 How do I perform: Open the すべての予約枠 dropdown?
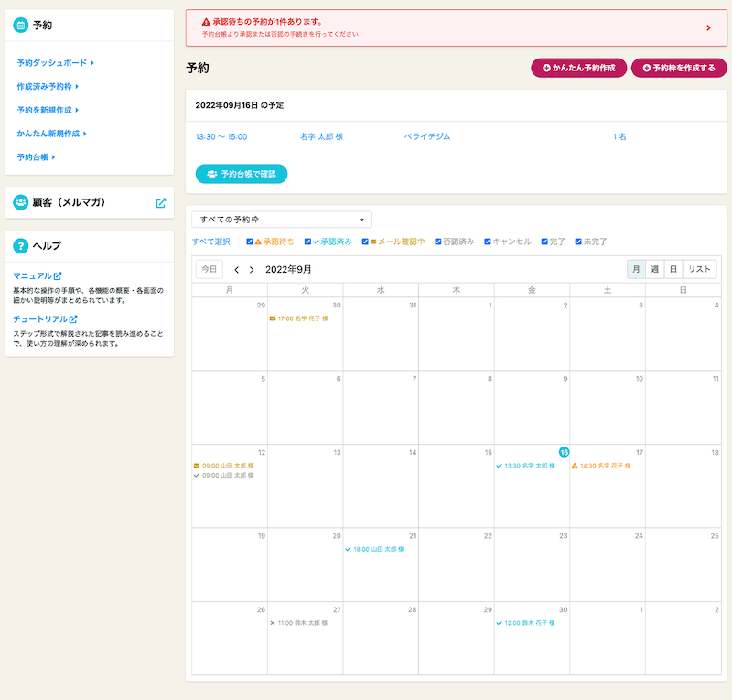tap(282, 220)
